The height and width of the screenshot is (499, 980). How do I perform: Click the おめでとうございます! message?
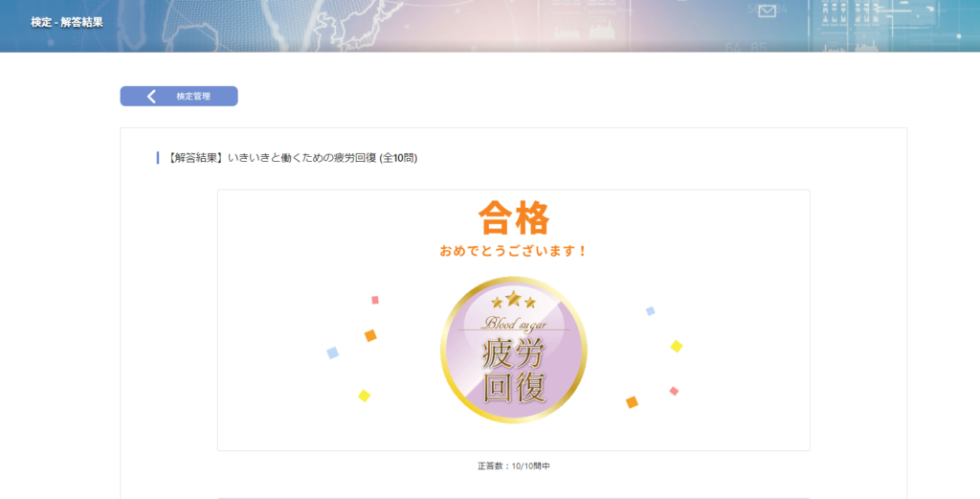pos(513,251)
